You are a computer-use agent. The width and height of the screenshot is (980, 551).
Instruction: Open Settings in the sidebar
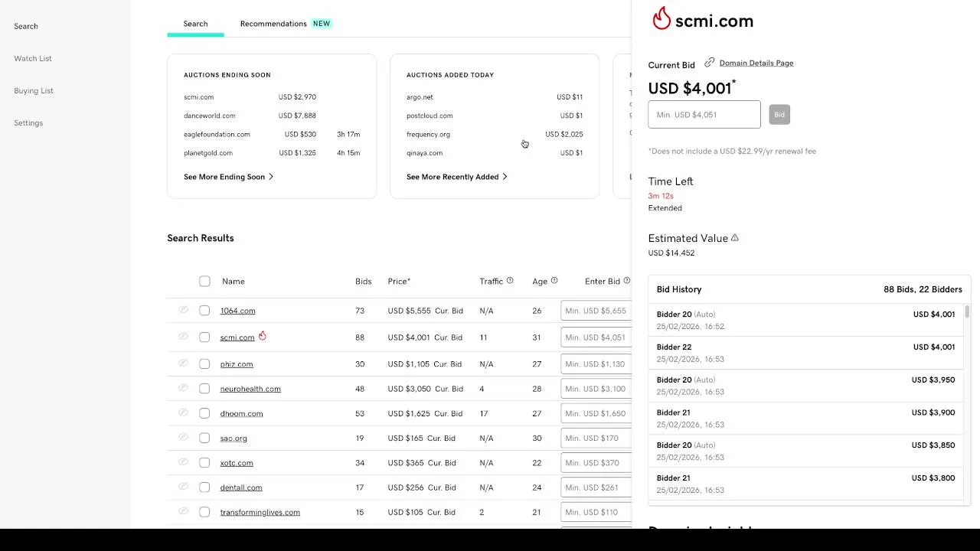[x=28, y=122]
